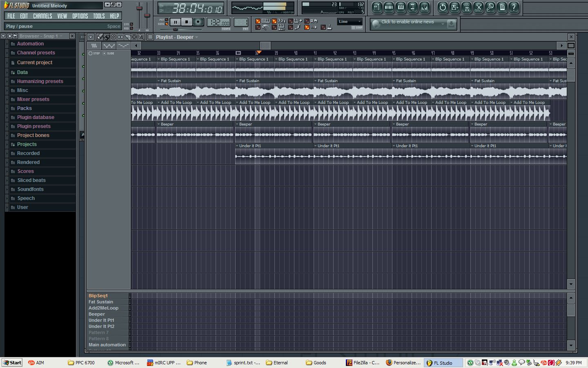Open the mixer window from toolbar
The width and height of the screenshot is (588, 368).
click(424, 7)
